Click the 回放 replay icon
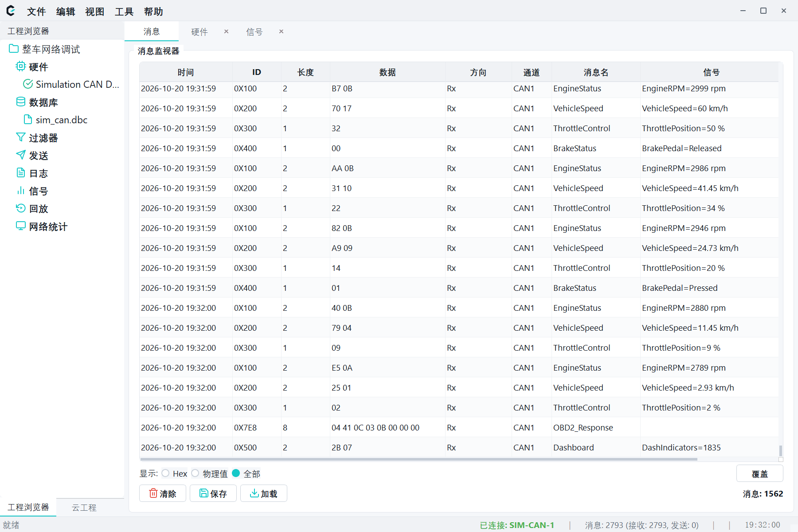Image resolution: width=798 pixels, height=532 pixels. pos(20,208)
